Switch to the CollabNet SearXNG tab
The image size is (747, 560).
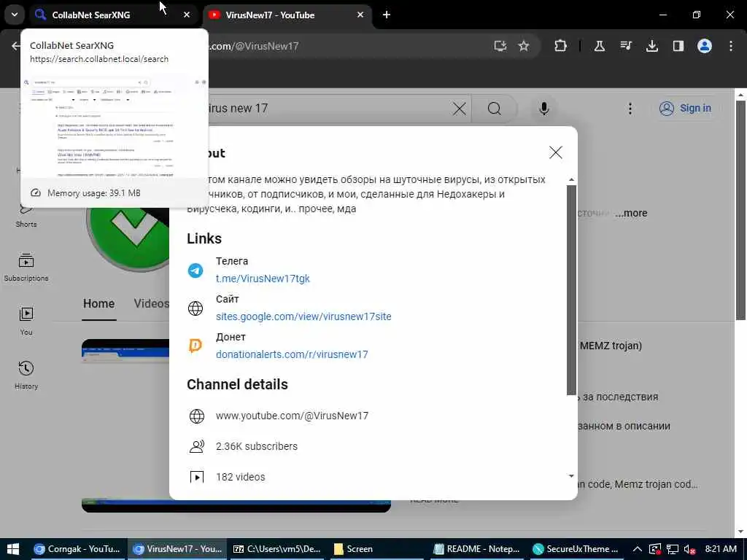(x=115, y=15)
